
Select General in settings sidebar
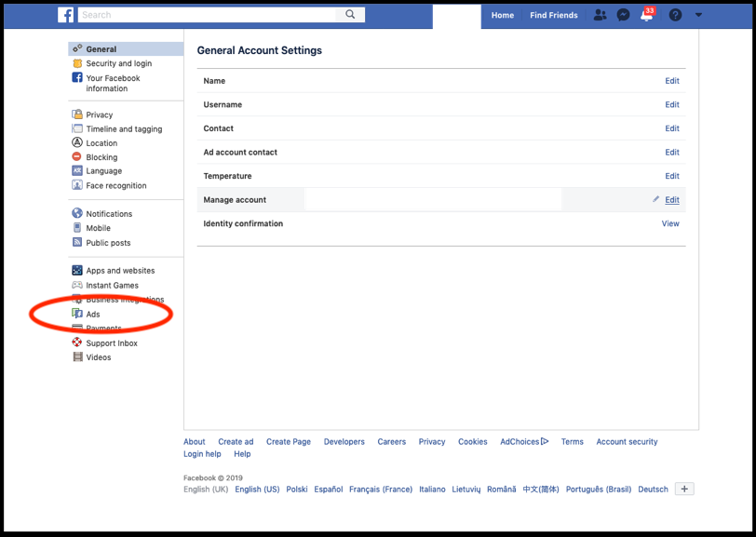click(126, 48)
